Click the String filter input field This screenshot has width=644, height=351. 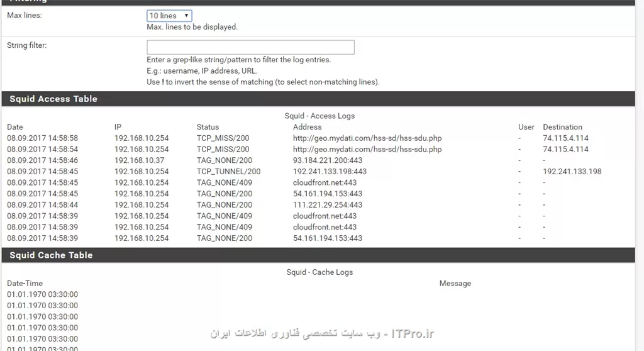[x=250, y=47]
